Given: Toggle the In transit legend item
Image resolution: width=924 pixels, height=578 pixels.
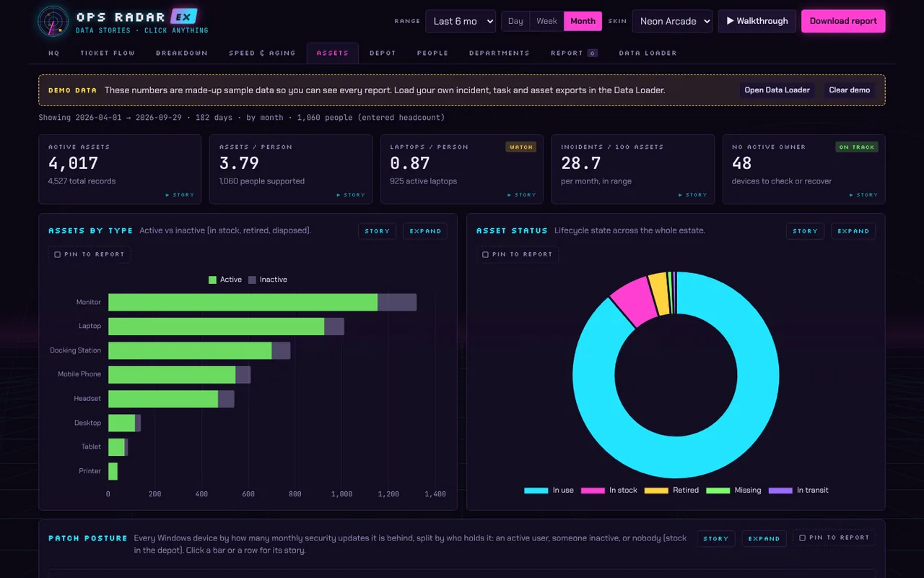Looking at the screenshot, I should point(798,490).
